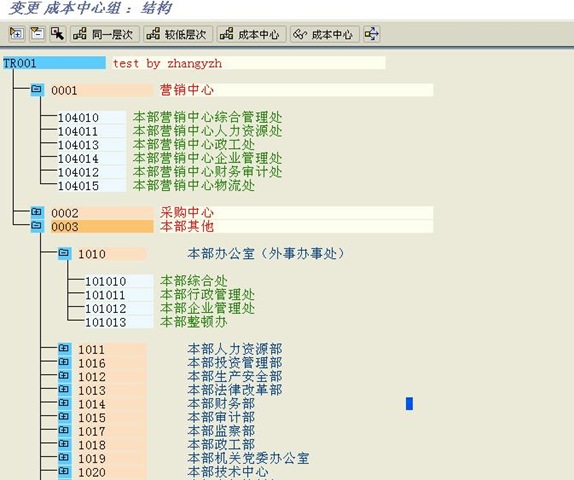Click 本部财务部 description text
Image resolution: width=574 pixels, height=480 pixels.
point(221,403)
